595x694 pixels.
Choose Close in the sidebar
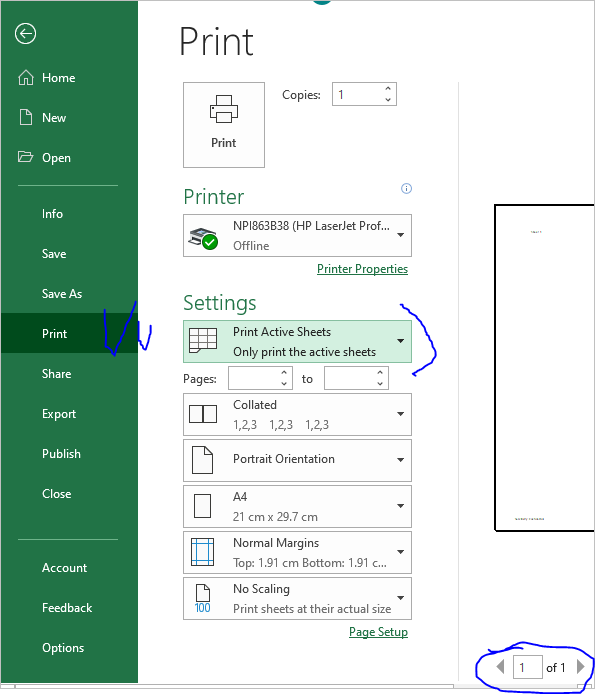(x=69, y=494)
